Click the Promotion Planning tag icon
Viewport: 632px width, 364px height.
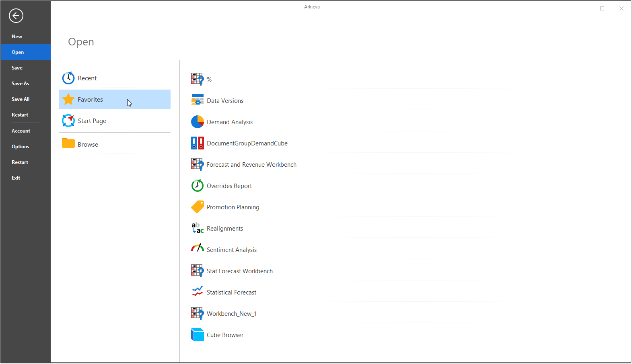[198, 207]
